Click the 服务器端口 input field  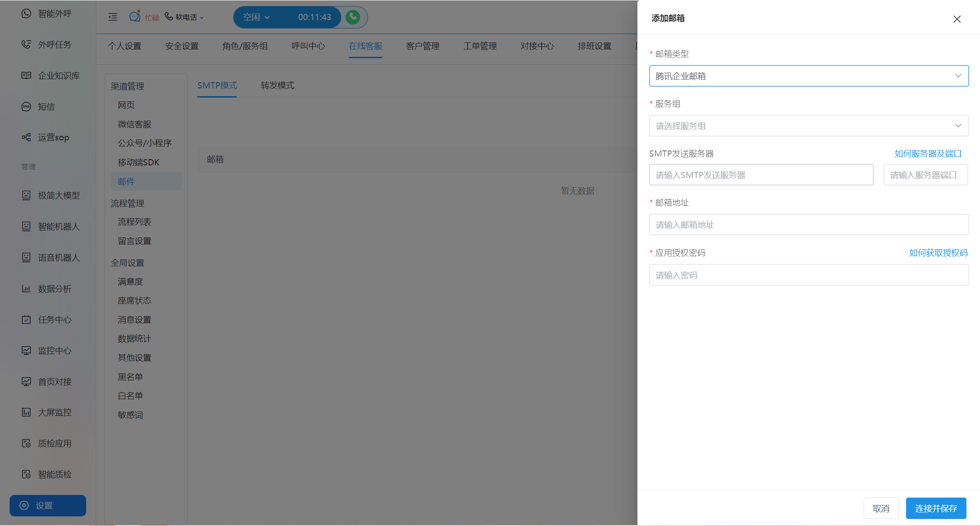[926, 175]
